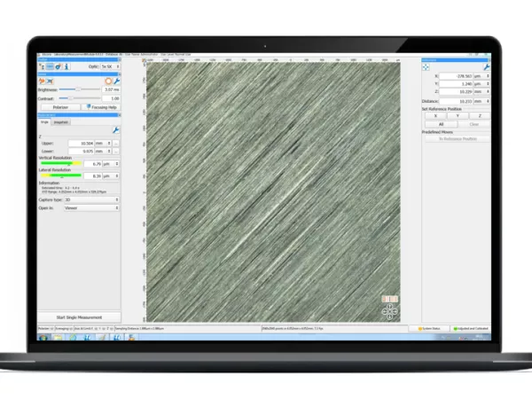Click the Brightness slider
532x399 pixels.
(78, 90)
